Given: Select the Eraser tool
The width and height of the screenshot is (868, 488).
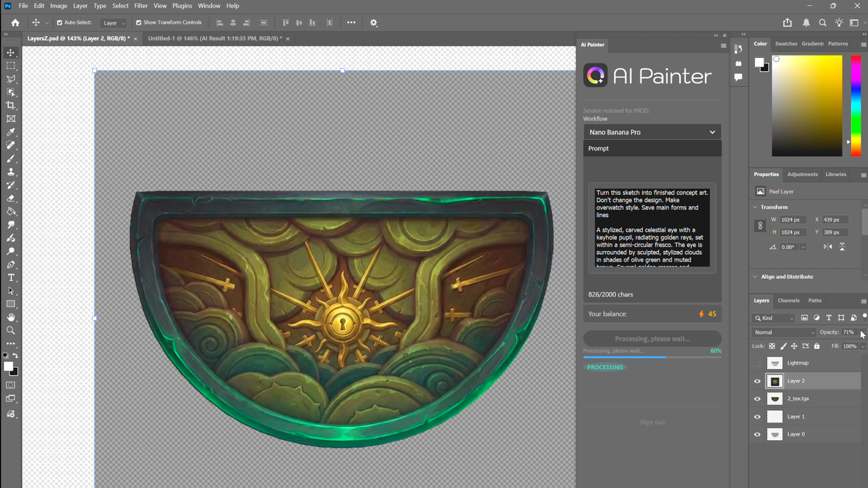Looking at the screenshot, I should [11, 198].
